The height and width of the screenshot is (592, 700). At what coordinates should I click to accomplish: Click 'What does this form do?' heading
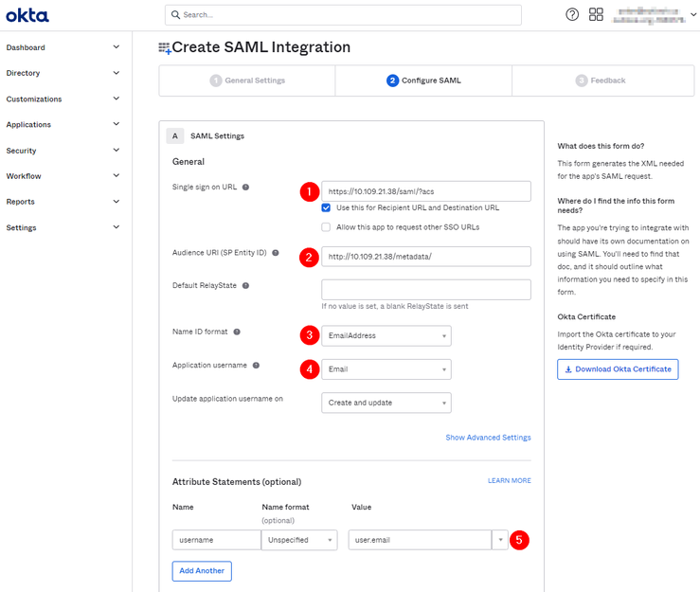(x=601, y=146)
